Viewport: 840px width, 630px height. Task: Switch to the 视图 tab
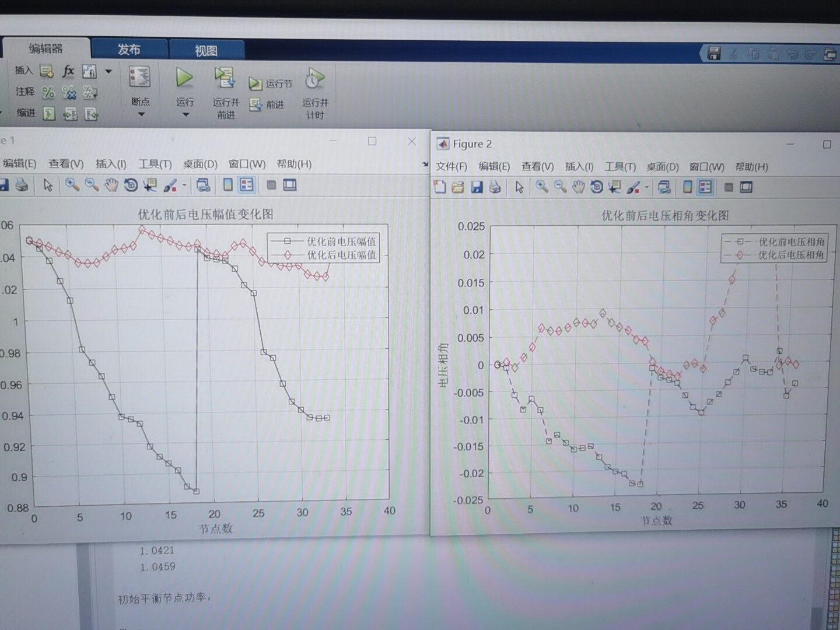206,51
